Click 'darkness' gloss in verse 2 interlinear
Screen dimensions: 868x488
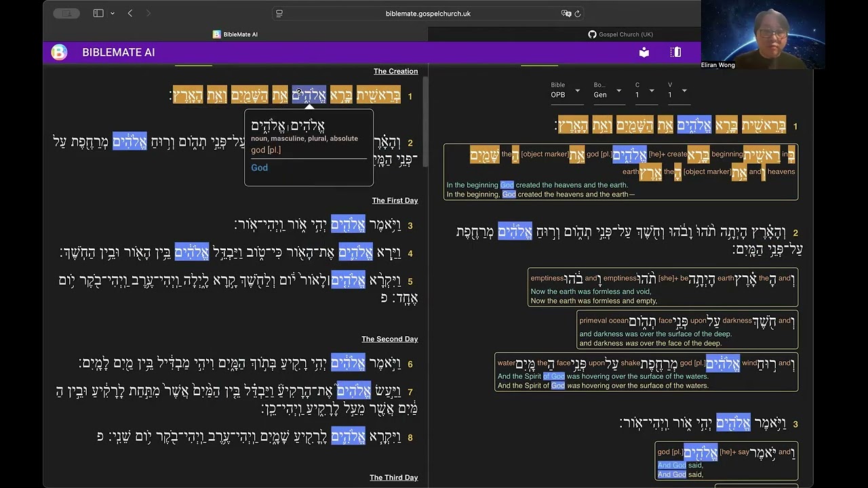737,321
